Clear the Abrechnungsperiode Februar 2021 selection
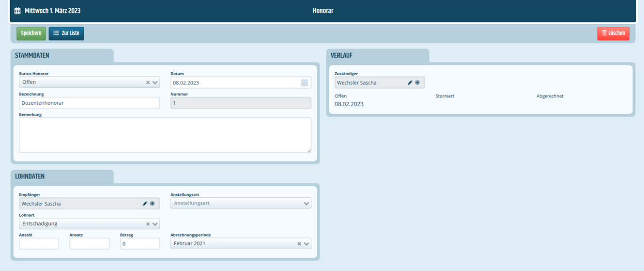 click(x=299, y=244)
